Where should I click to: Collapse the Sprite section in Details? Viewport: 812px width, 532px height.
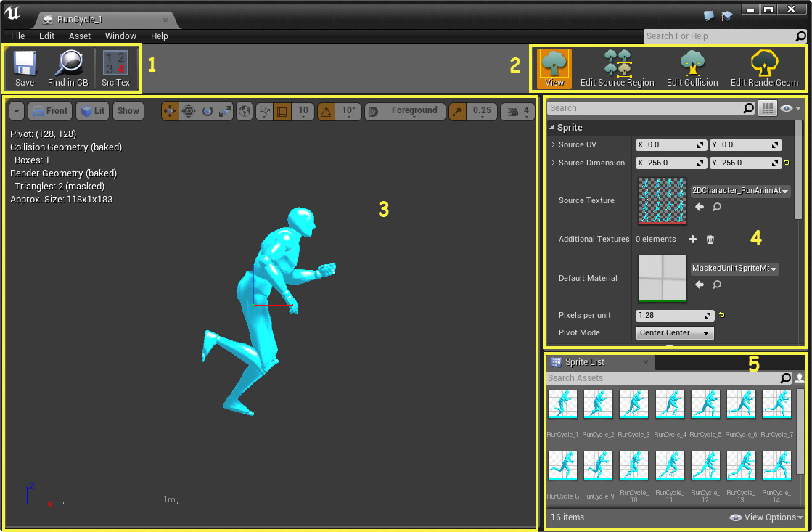coord(554,127)
